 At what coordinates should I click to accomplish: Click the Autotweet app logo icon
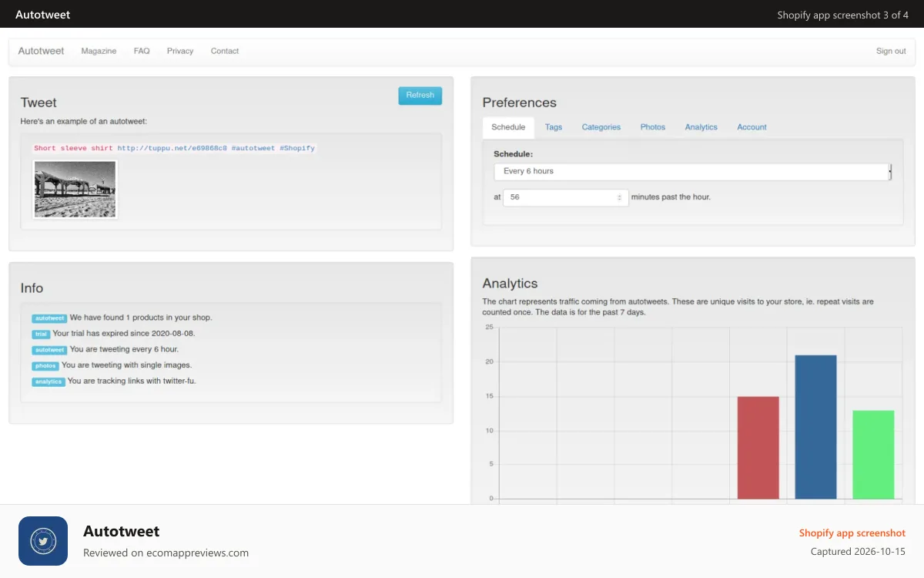coord(43,541)
